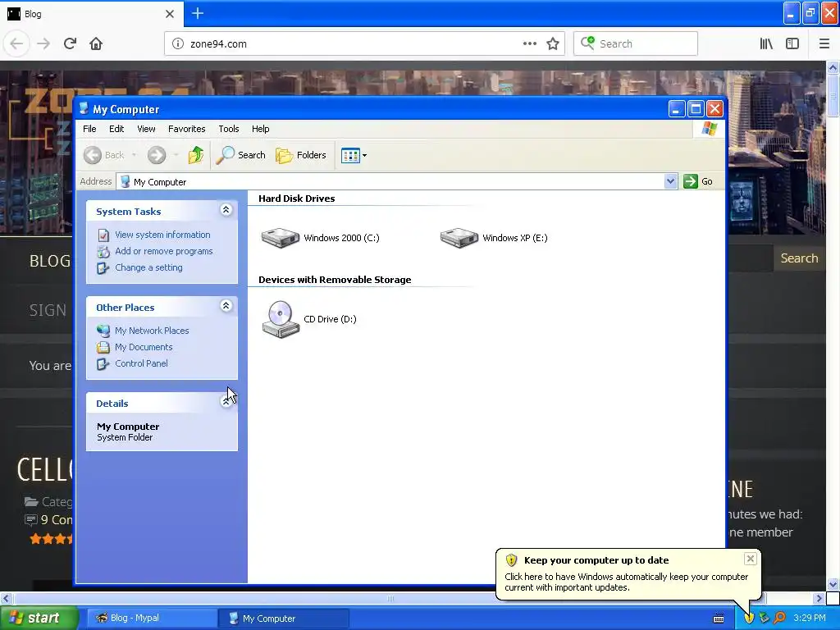This screenshot has width=840, height=630.
Task: Collapse the Details panel
Action: 226,402
